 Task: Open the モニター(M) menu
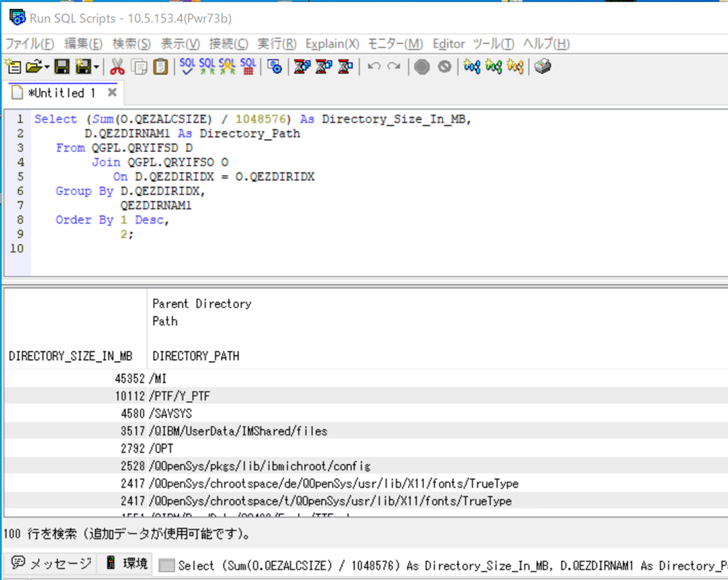tap(395, 44)
